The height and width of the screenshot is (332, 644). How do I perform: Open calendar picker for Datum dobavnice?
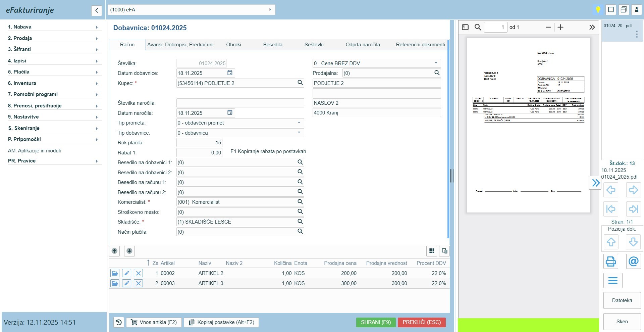(x=230, y=73)
